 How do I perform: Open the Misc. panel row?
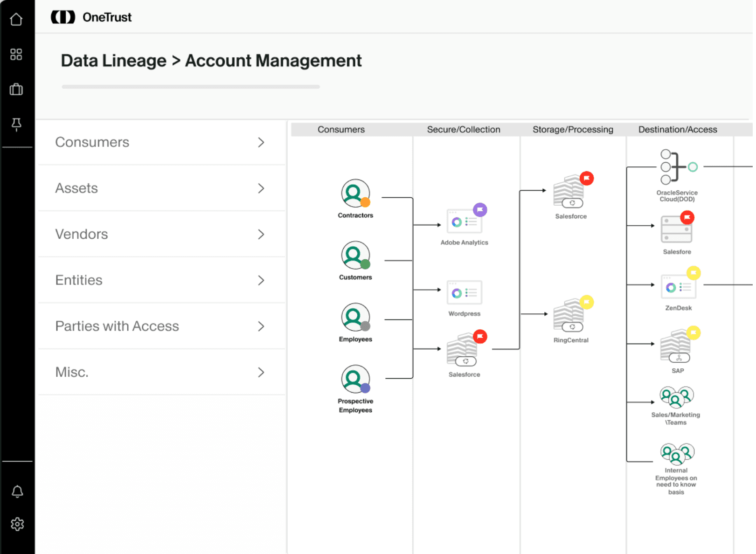(x=161, y=372)
